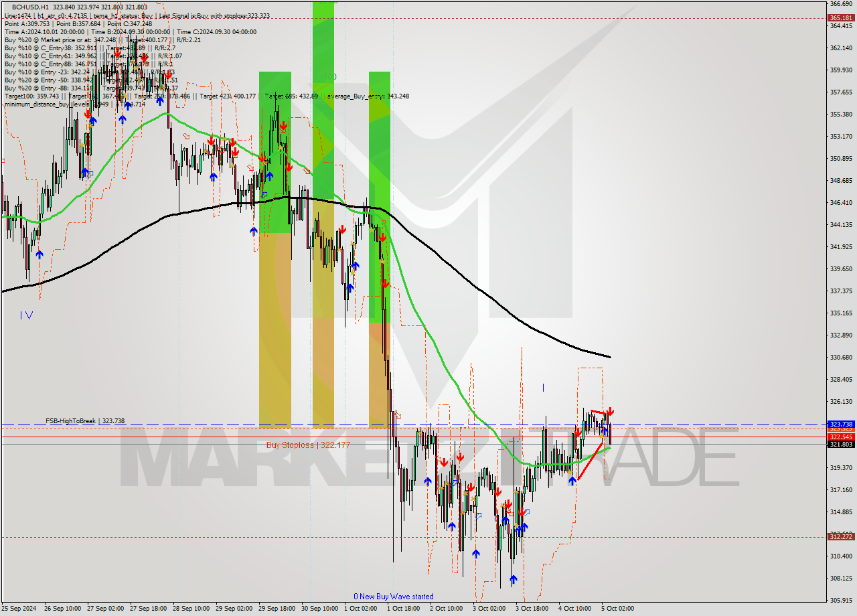
Task: Click the 'average_Buy_entry: 343.248' text
Action: (x=368, y=96)
